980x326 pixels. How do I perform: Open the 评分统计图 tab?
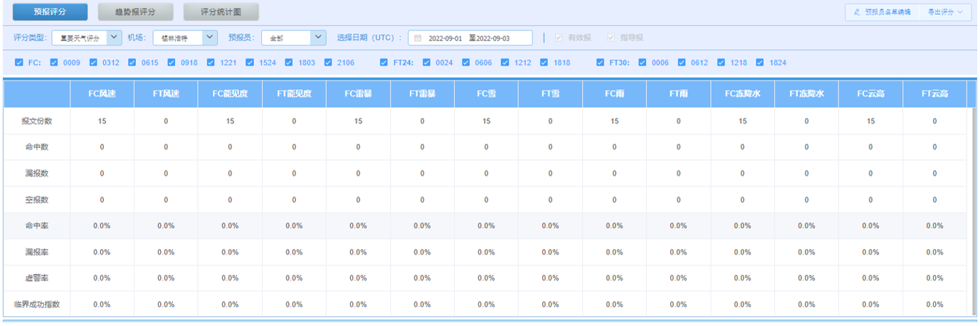pyautogui.click(x=221, y=12)
